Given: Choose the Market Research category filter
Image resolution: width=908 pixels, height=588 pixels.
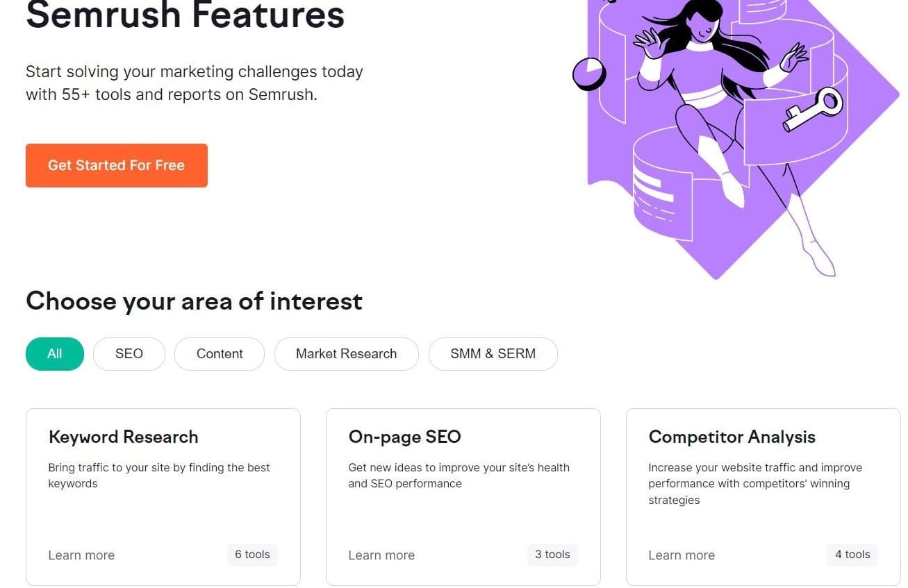Looking at the screenshot, I should pos(346,354).
